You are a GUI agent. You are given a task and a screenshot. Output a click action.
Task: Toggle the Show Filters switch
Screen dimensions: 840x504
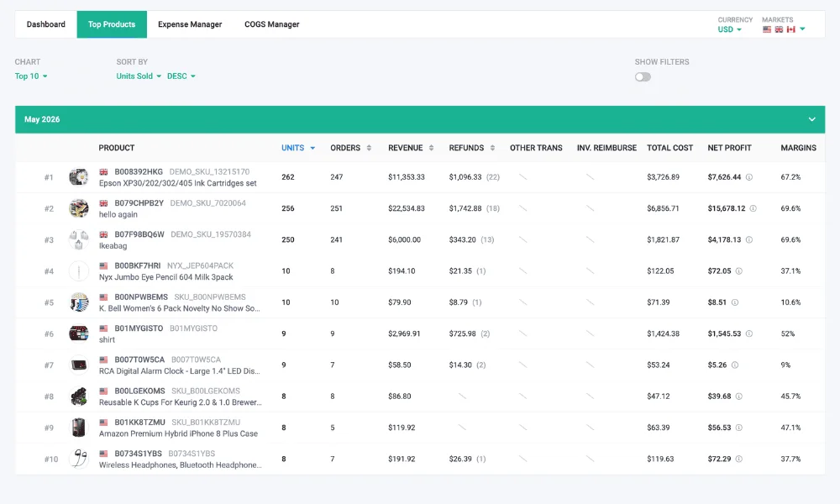tap(643, 77)
